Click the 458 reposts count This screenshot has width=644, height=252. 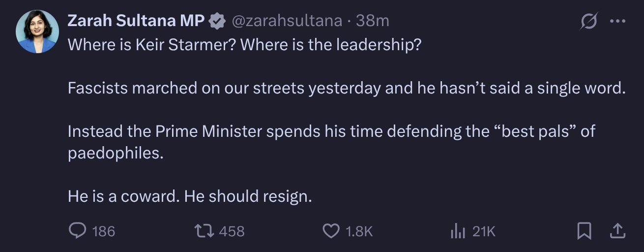[x=232, y=231]
